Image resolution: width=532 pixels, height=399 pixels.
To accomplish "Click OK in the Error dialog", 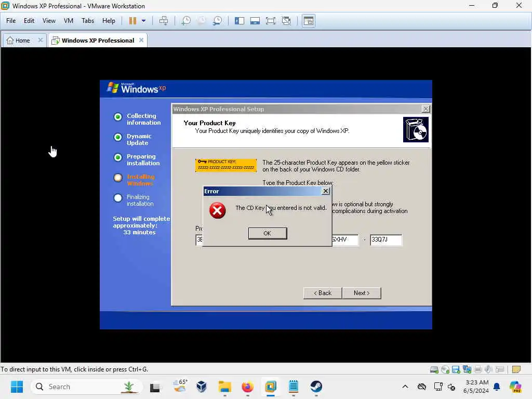I will (x=268, y=233).
